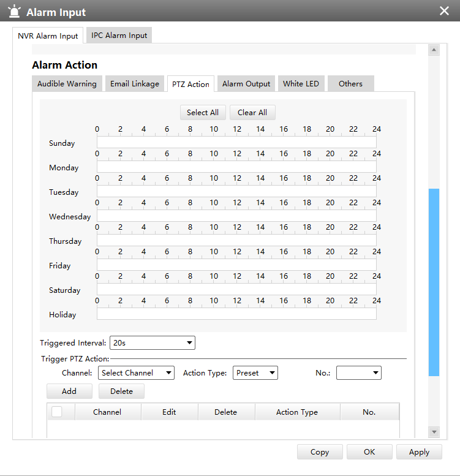Viewport: 460px width, 476px height.
Task: Open the No. dropdown
Action: point(358,372)
